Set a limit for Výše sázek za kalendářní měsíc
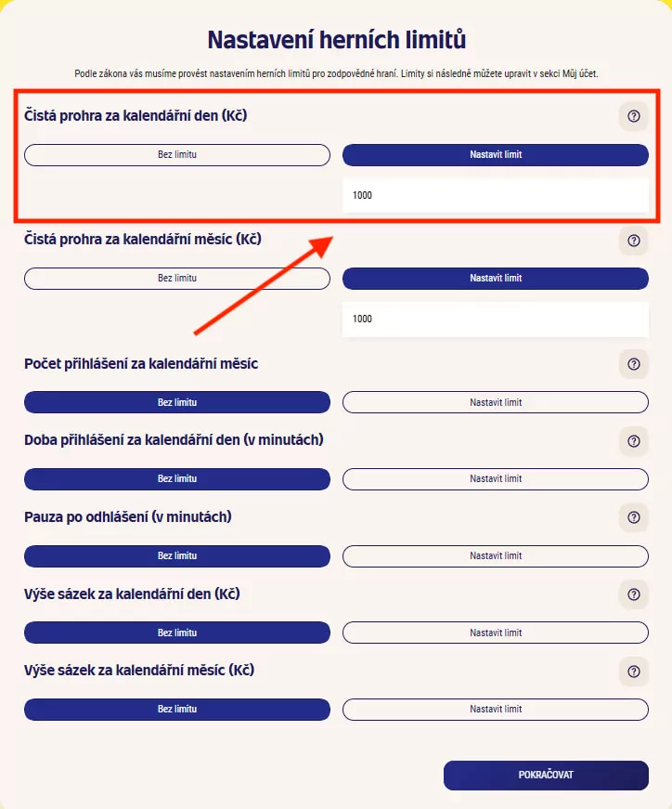 496,708
